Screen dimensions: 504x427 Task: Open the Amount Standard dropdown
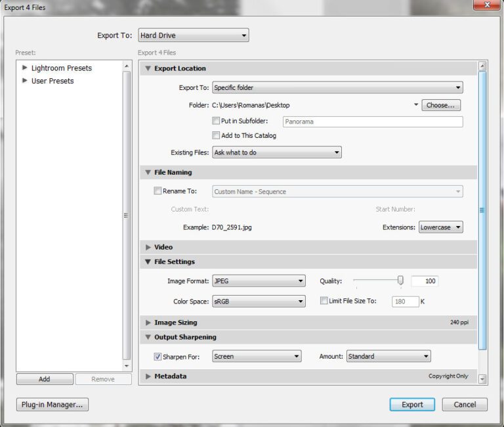388,356
